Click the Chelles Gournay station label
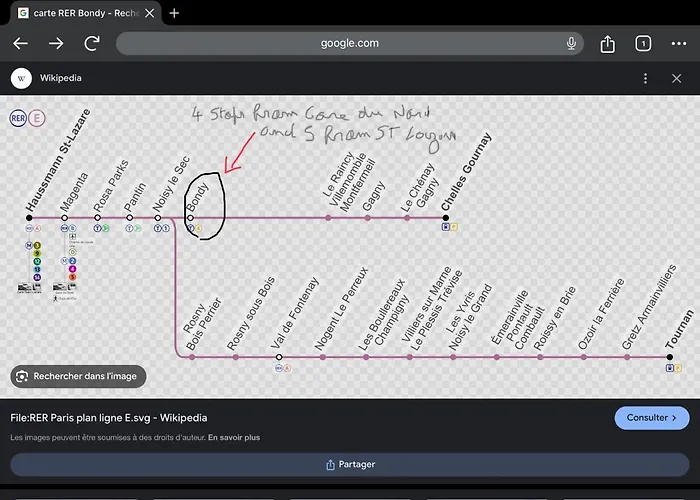Screen dimensions: 700x500 (x=466, y=171)
